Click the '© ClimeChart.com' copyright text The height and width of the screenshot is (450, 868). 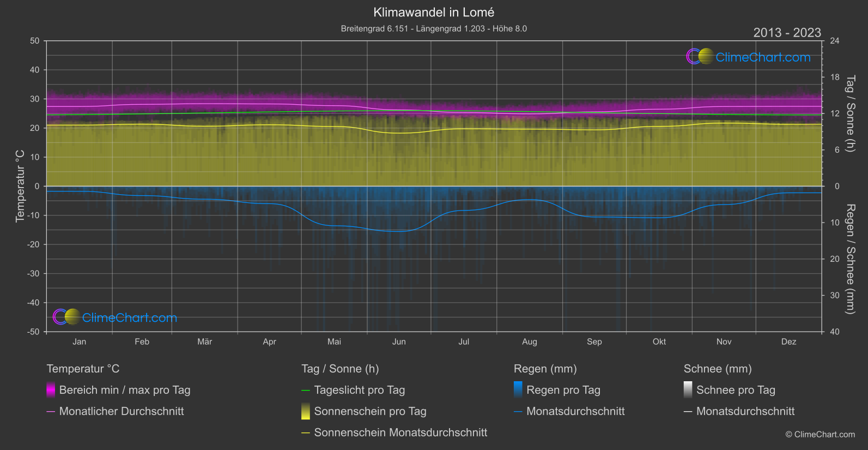(x=820, y=434)
